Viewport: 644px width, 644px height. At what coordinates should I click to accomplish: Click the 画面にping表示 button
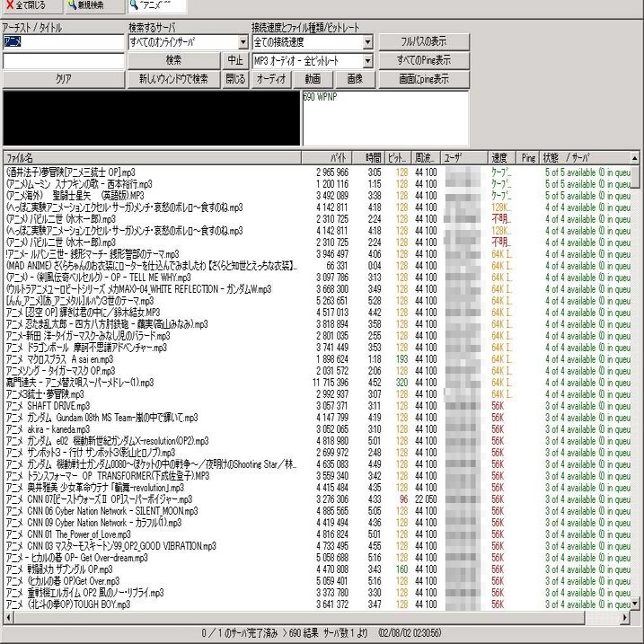click(423, 79)
